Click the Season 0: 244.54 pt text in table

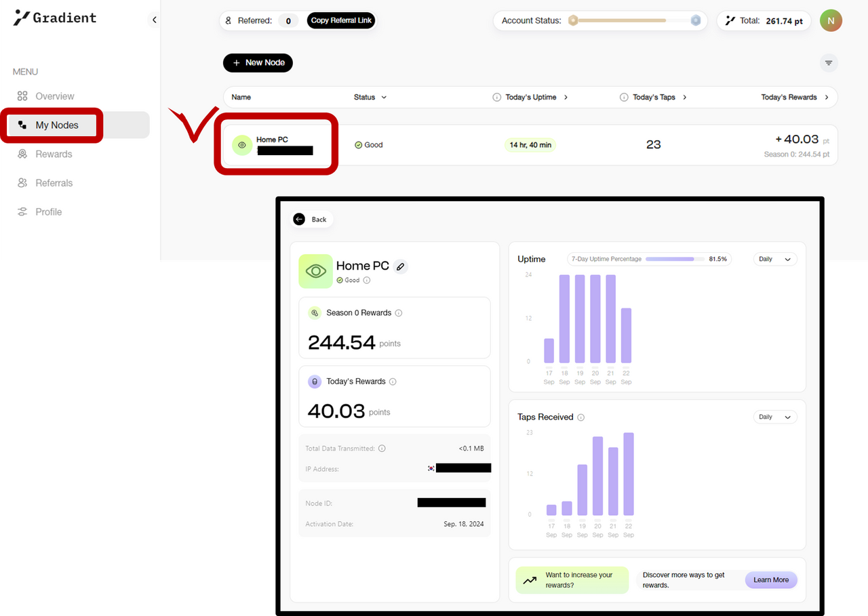click(x=797, y=155)
